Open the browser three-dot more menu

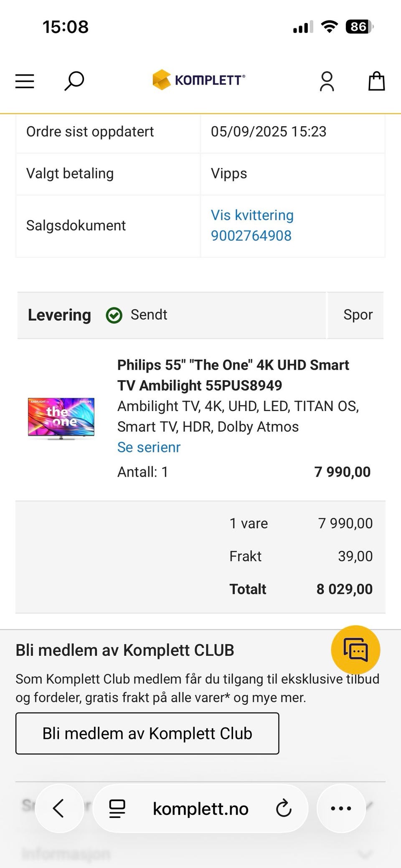click(341, 808)
